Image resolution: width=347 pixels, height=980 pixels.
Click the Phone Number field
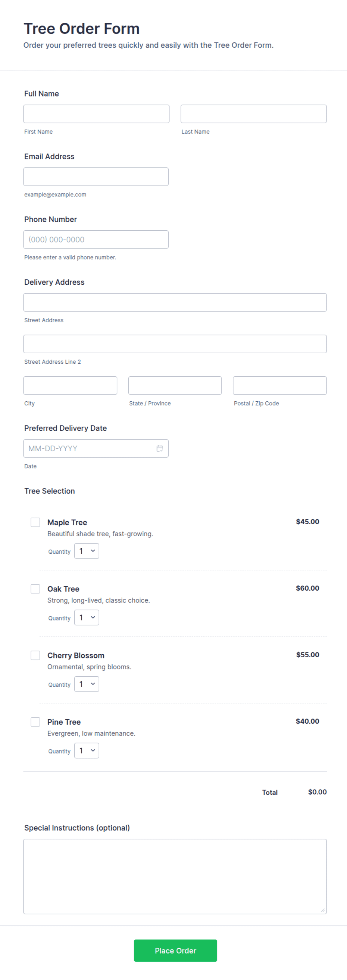click(96, 240)
